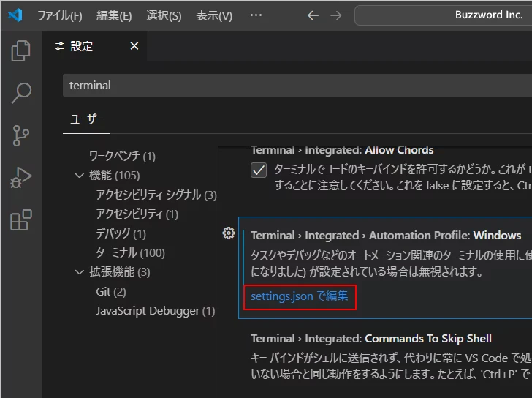Select the ユーザー settings tab

(x=86, y=119)
